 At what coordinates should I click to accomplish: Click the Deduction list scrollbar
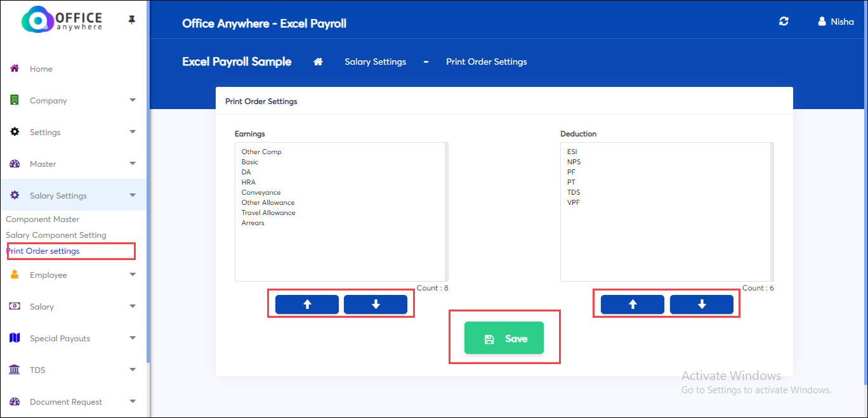pos(772,212)
